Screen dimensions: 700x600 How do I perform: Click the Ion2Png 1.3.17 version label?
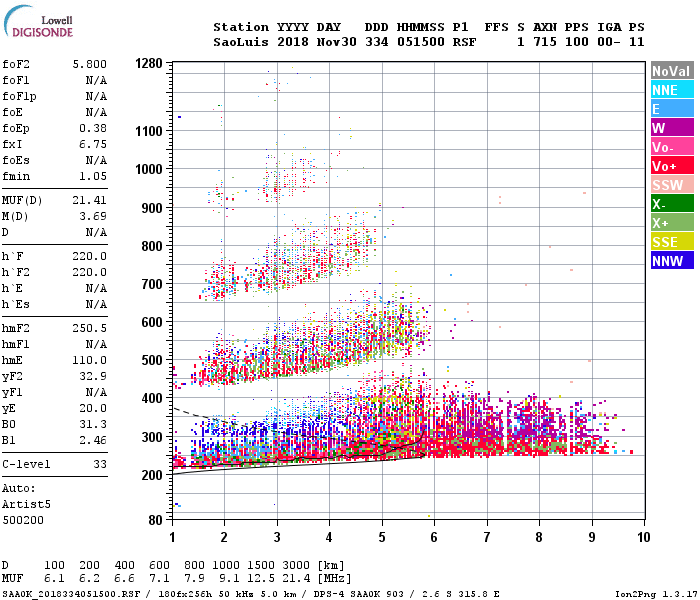tap(656, 594)
